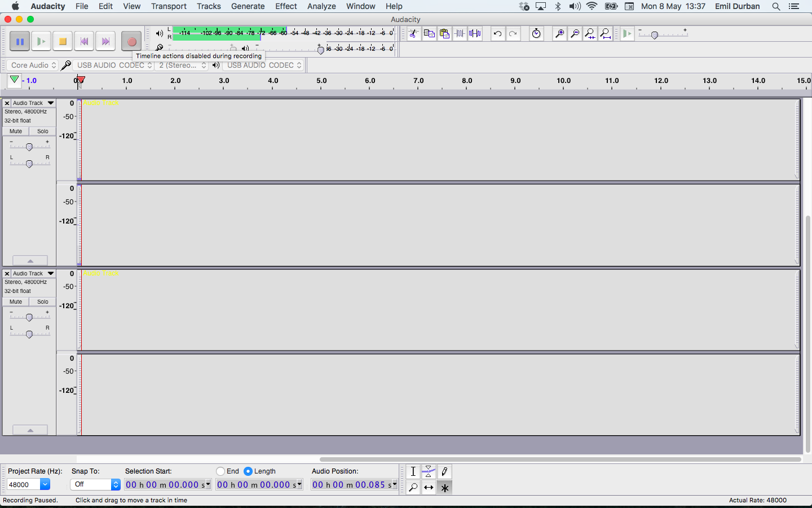Screen dimensions: 812x508
Task: Open the File menu
Action: [x=82, y=6]
